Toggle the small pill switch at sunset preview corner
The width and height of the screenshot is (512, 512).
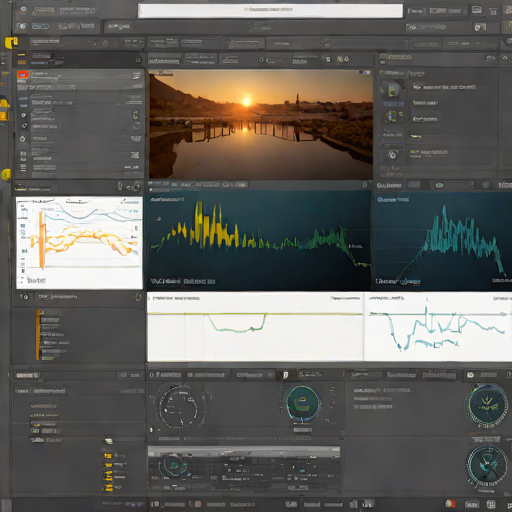pyautogui.click(x=364, y=72)
